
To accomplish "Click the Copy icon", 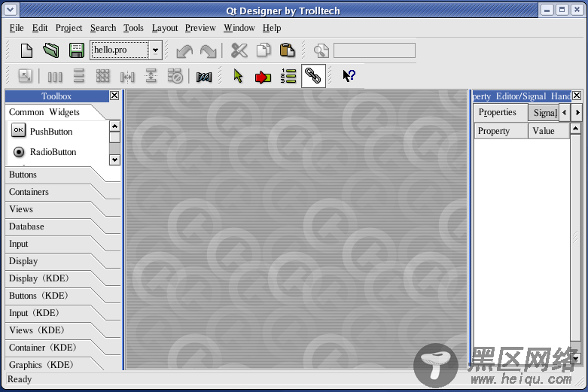I will pos(264,50).
